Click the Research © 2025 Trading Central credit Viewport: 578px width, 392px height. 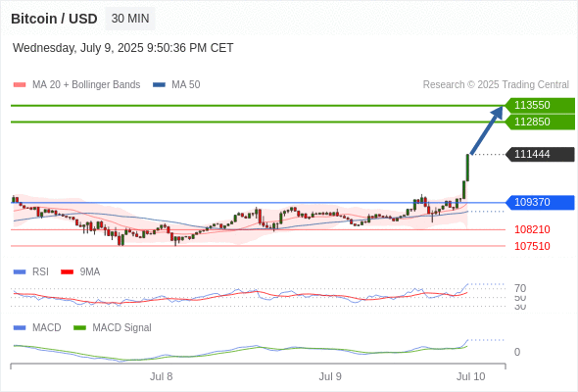coord(496,85)
